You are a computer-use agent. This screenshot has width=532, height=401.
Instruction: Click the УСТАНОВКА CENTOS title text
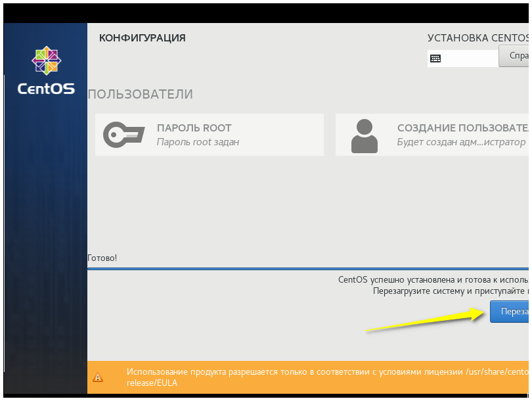(478, 37)
